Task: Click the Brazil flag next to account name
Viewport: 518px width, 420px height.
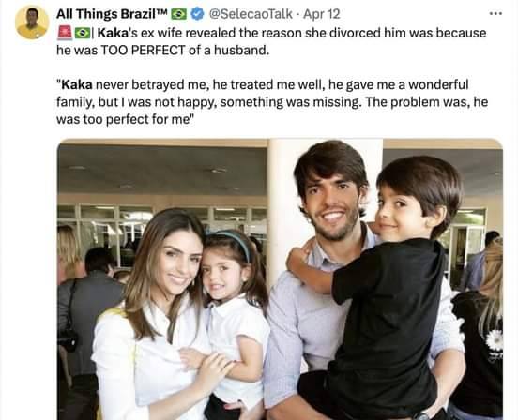Action: (178, 14)
